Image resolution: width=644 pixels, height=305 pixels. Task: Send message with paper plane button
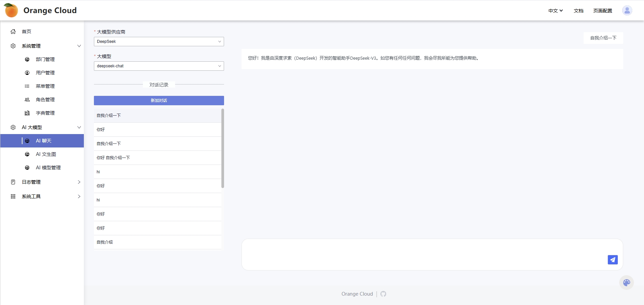tap(612, 259)
